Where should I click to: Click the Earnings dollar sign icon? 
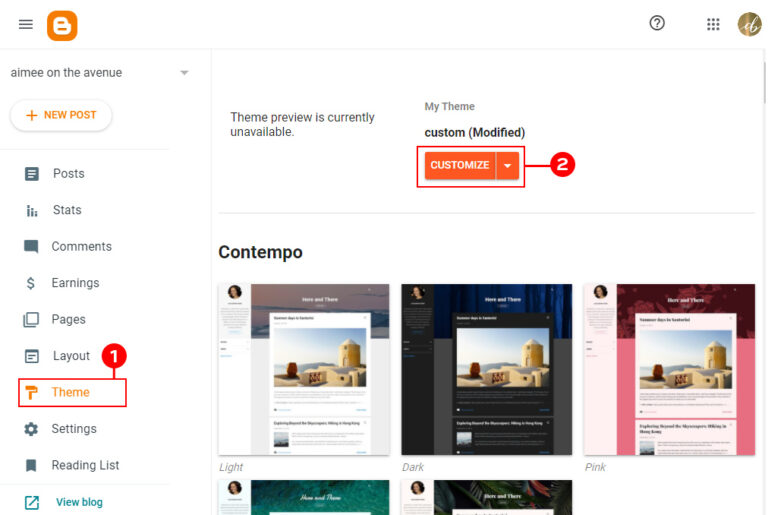pyautogui.click(x=30, y=283)
